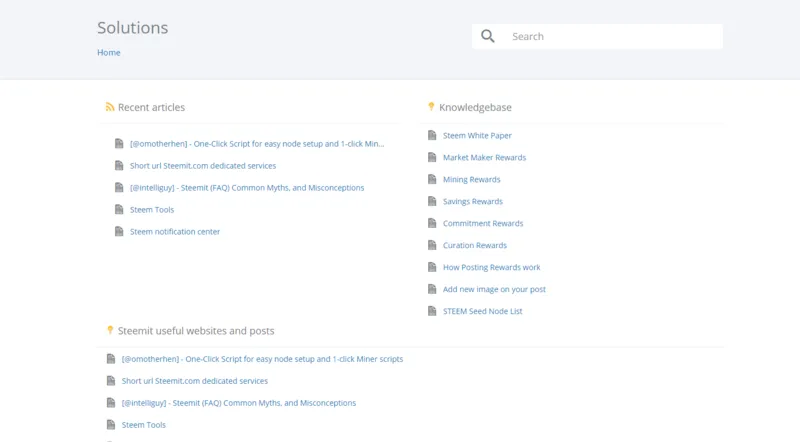Open truncated One-Click Script article in Recent articles
The height and width of the screenshot is (442, 800).
pyautogui.click(x=257, y=143)
